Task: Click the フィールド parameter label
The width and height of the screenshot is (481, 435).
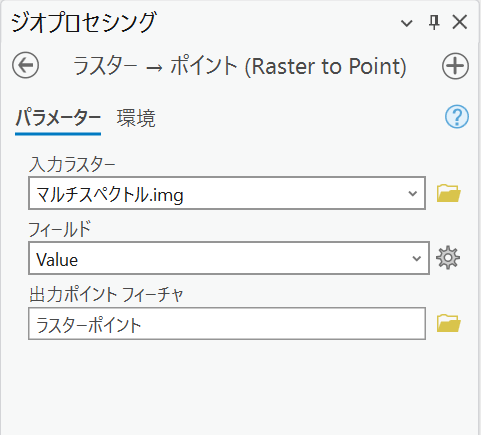Action: pos(60,230)
